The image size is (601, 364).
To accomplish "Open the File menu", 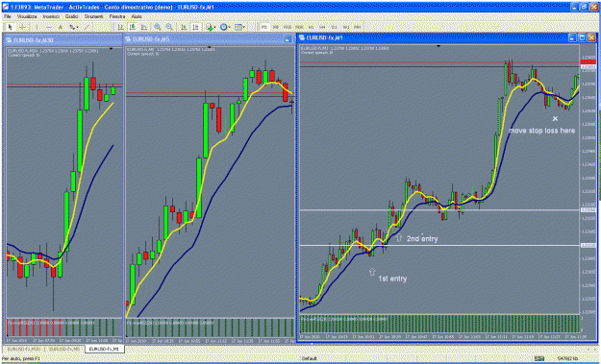I will pyautogui.click(x=8, y=17).
